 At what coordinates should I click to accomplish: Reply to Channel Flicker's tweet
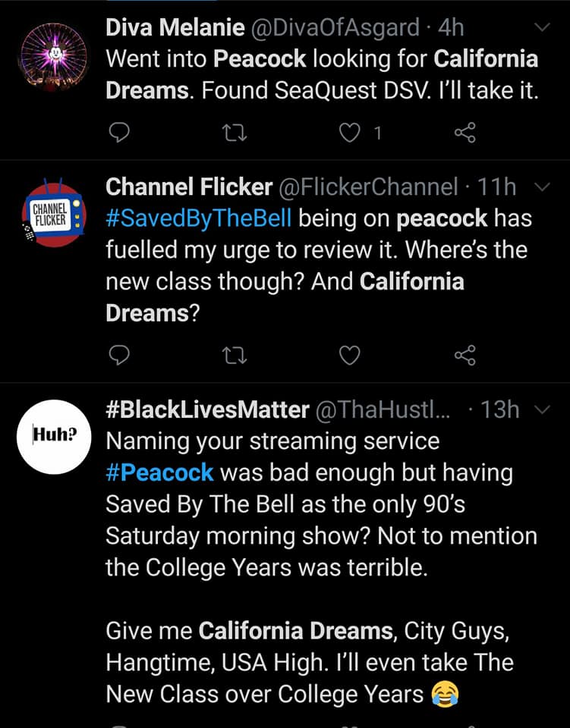[119, 355]
